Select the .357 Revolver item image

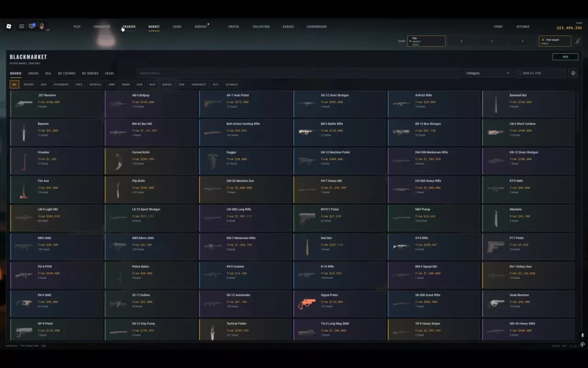[23, 104]
